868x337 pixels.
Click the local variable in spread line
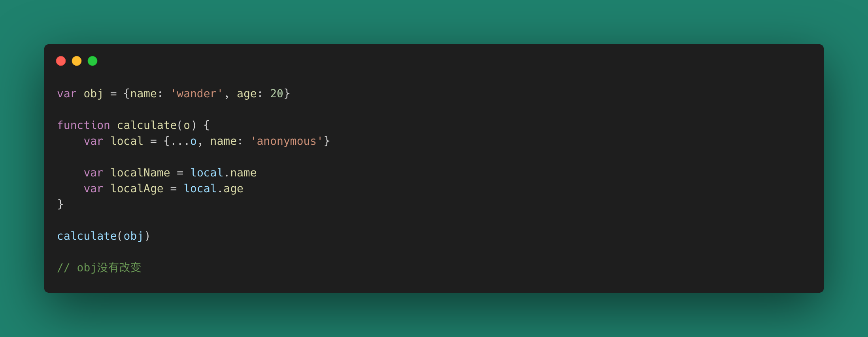point(127,141)
